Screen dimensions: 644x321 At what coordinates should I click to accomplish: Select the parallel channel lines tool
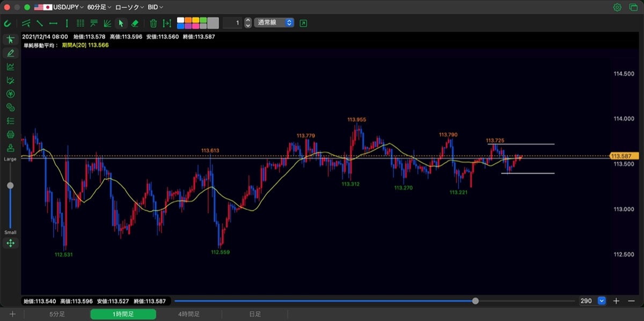(x=26, y=23)
